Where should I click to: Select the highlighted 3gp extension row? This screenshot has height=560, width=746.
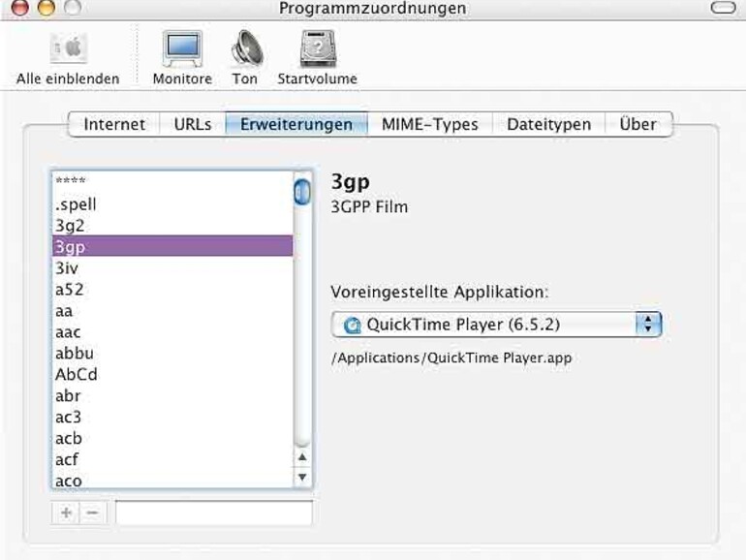(x=172, y=246)
